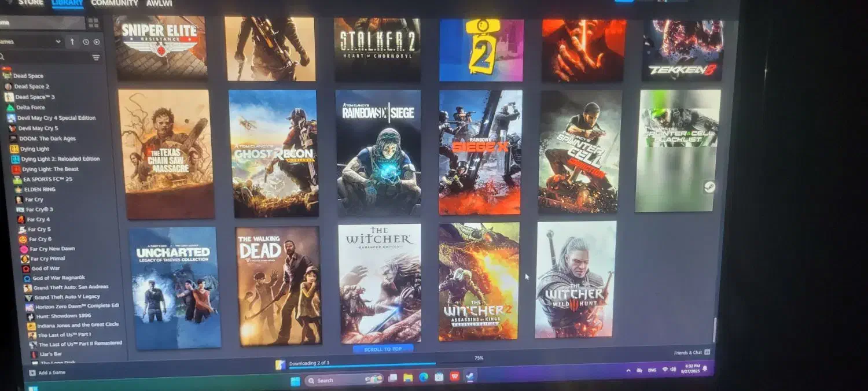Open the grid view icon beside Home

coord(93,23)
